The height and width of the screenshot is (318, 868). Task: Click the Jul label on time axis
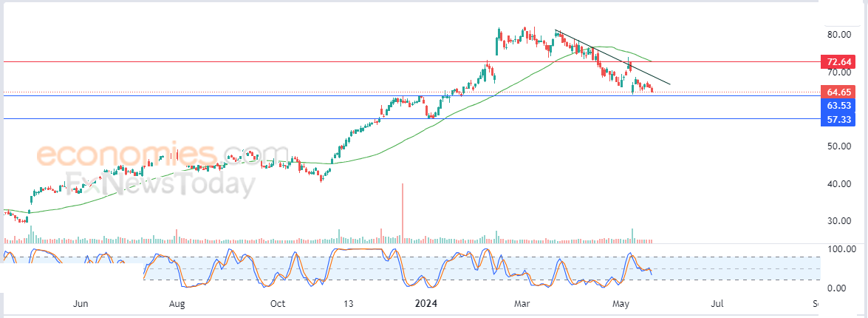click(x=717, y=304)
